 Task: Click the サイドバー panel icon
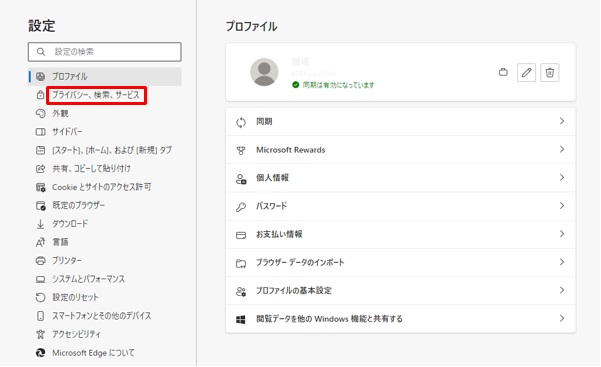pos(40,132)
